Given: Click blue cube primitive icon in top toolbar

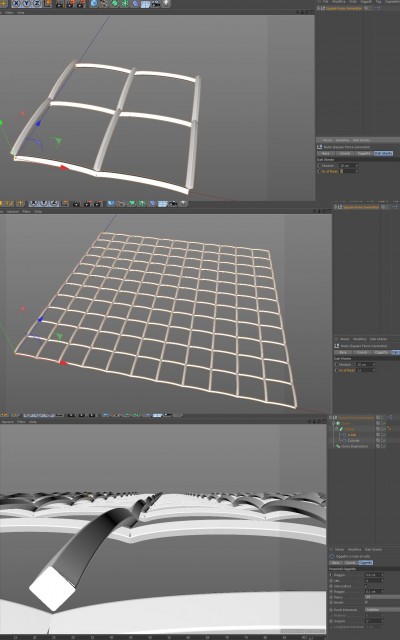Looking at the screenshot, I should pyautogui.click(x=94, y=4).
